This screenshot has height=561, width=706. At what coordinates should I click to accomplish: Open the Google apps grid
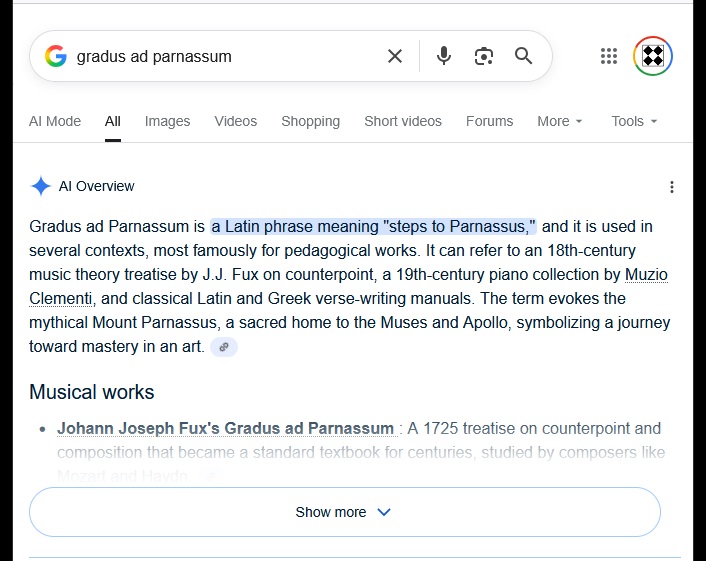pyautogui.click(x=609, y=56)
